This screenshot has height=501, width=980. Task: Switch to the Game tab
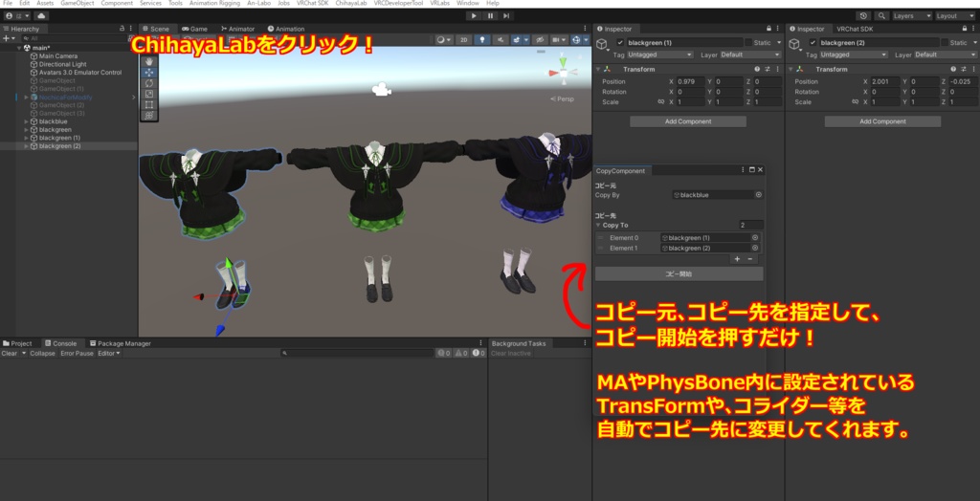[x=194, y=29]
